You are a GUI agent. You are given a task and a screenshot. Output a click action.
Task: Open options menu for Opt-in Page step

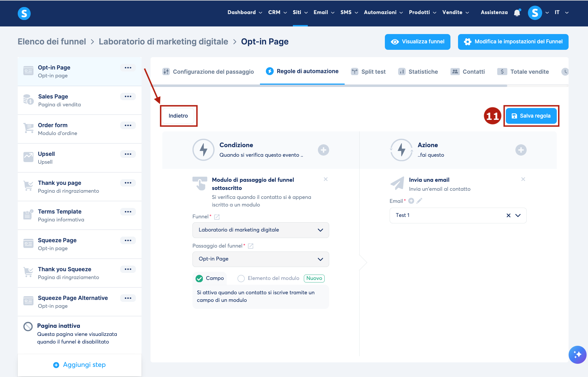pyautogui.click(x=128, y=68)
